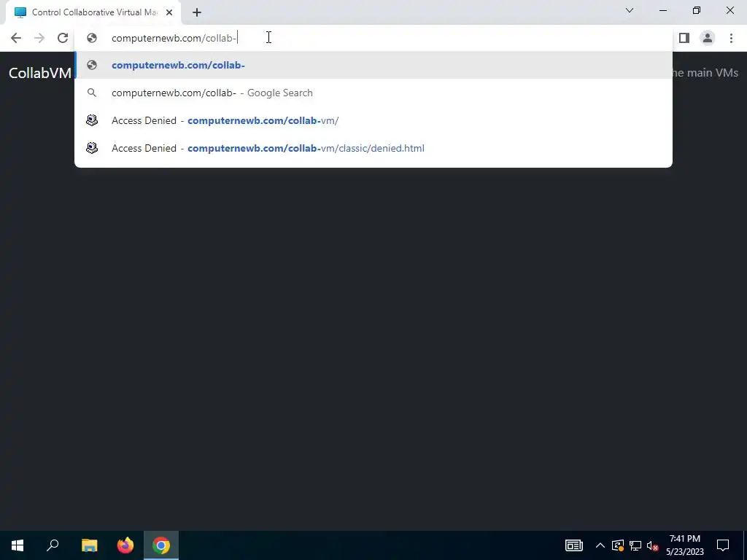Screen dimensions: 747x560
Task: Click the address bar showing computernewb.com/collab-
Action: coord(374,38)
